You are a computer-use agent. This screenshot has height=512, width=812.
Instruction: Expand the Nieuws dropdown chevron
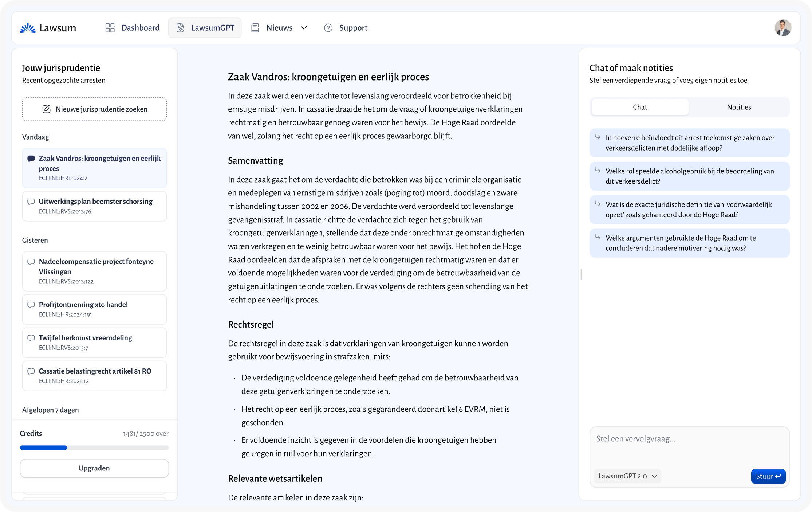[304, 28]
